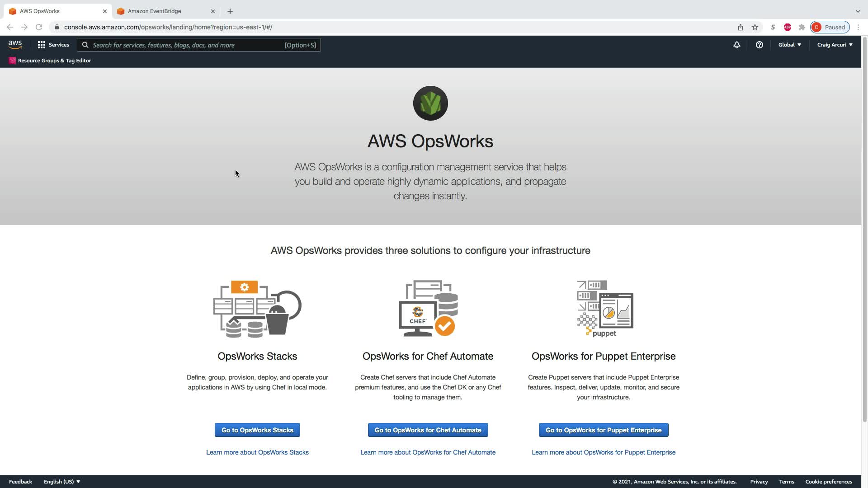
Task: Click the Chef Automate illustration icon
Action: coord(428,309)
